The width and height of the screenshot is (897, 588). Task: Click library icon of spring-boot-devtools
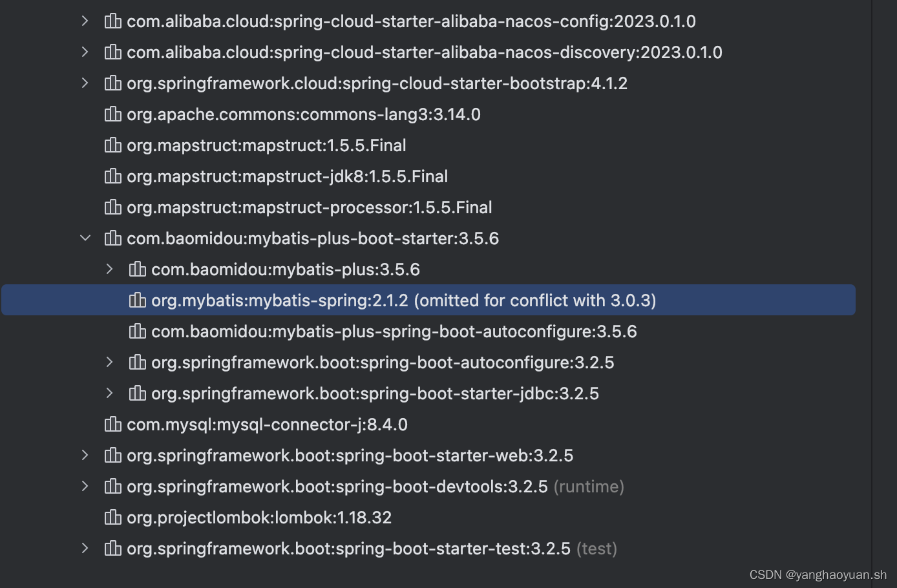[113, 487]
